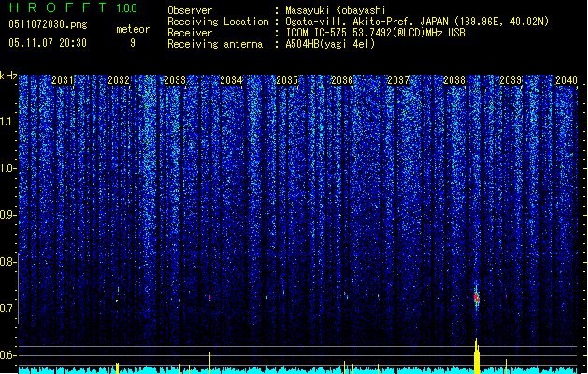
Task: Click the date stamp 05.11.07 20:30
Action: click(48, 43)
